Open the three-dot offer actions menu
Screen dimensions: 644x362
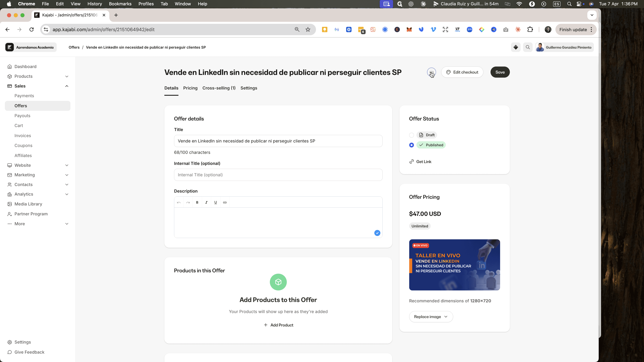[432, 72]
